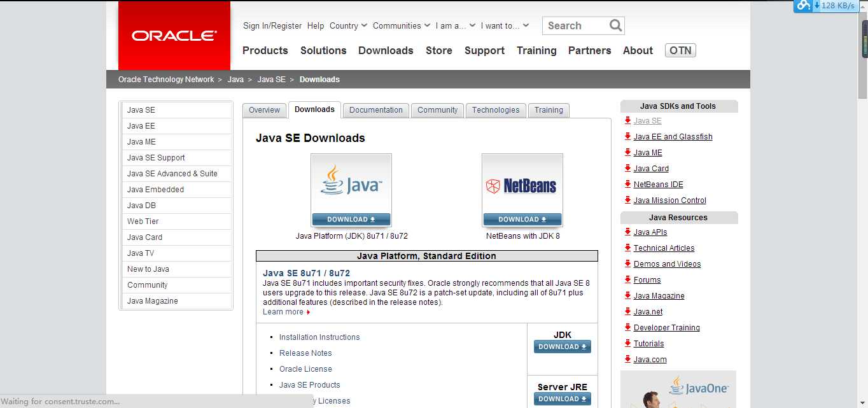Image resolution: width=868 pixels, height=408 pixels.
Task: Switch to the Training tab
Action: click(x=549, y=110)
